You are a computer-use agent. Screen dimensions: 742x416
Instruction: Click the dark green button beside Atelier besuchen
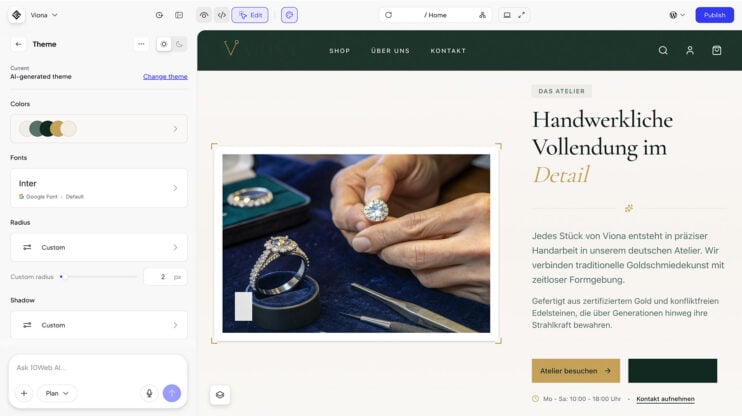click(x=672, y=371)
